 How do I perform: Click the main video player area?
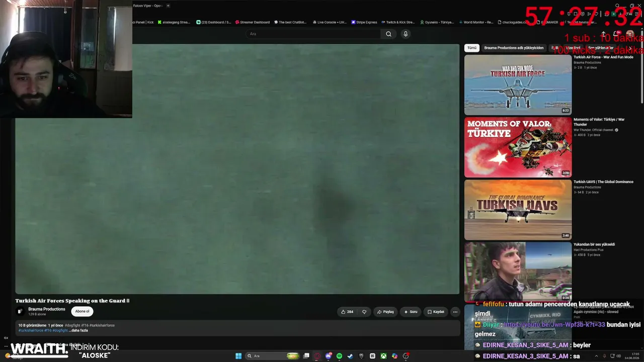[237, 169]
